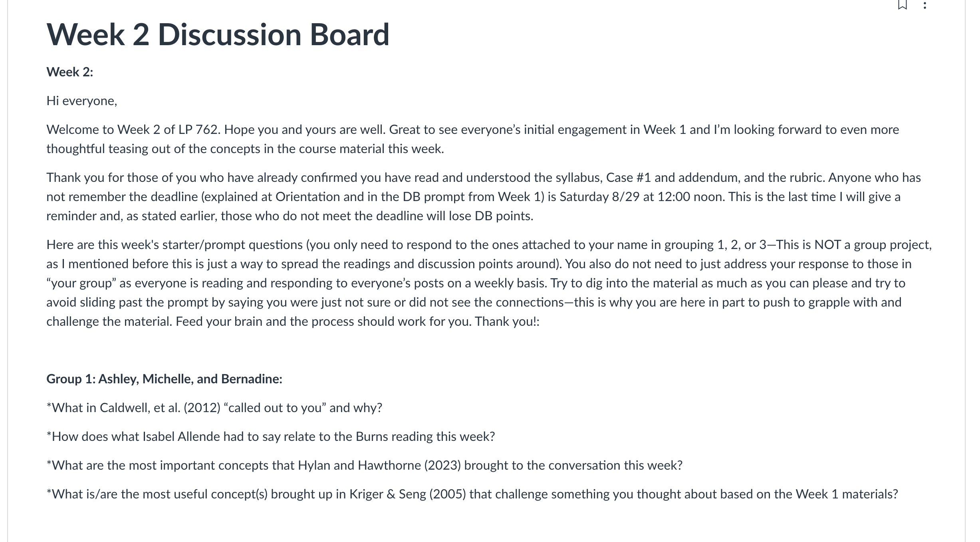Click the Week 2 Discussion Board title
This screenshot has height=542, width=980.
pos(218,34)
